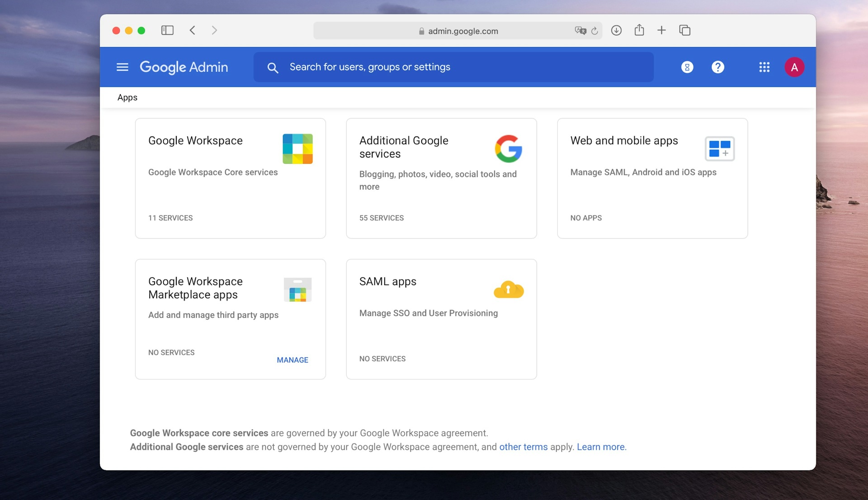Click the 55 SERVICES label
The height and width of the screenshot is (500, 868).
tap(382, 218)
